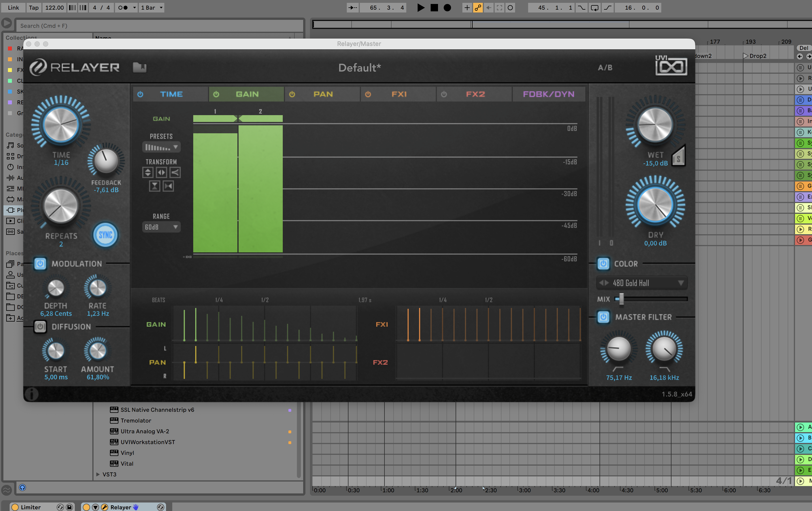Click Relayer device fold arrow icon
The image size is (812, 511).
point(95,507)
